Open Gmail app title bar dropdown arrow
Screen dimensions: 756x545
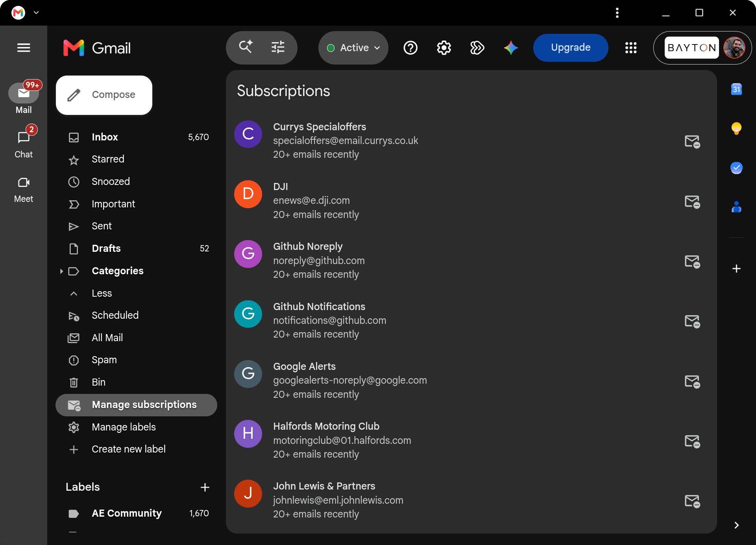click(36, 13)
